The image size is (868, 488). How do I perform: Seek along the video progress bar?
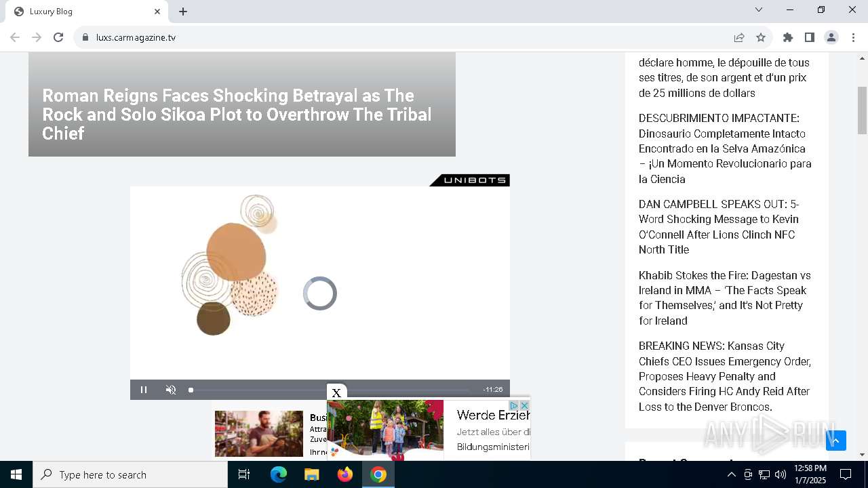click(x=329, y=390)
